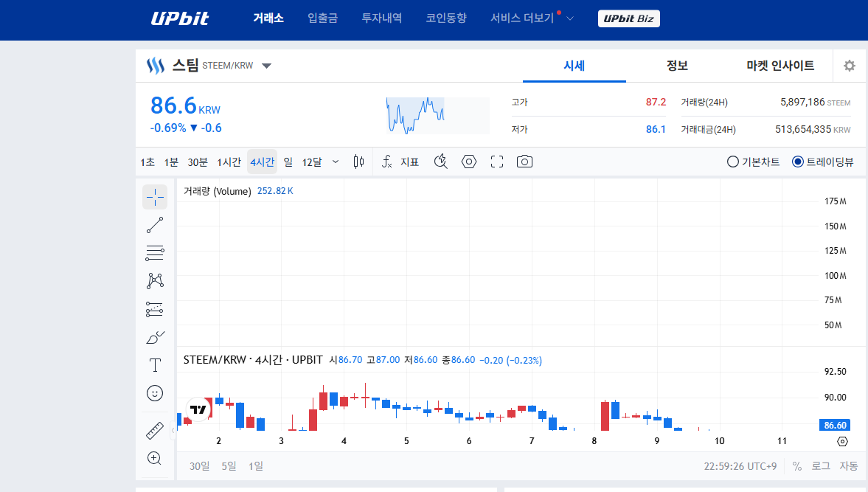This screenshot has height=492, width=868.
Task: Click the time 22:59:26 UTC+9 timezone
Action: [740, 466]
